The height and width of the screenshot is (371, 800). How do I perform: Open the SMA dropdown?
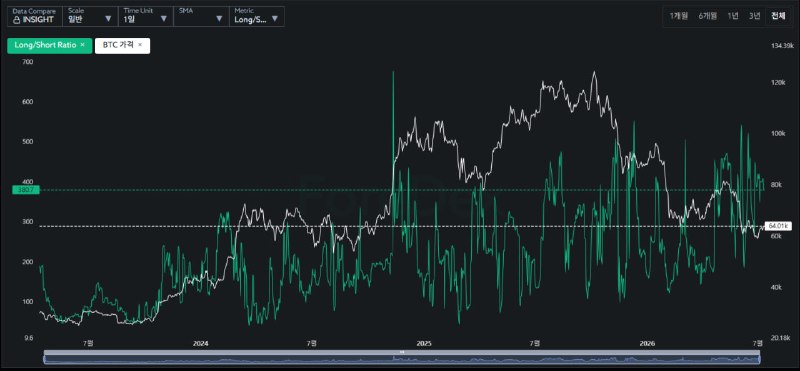click(x=201, y=16)
